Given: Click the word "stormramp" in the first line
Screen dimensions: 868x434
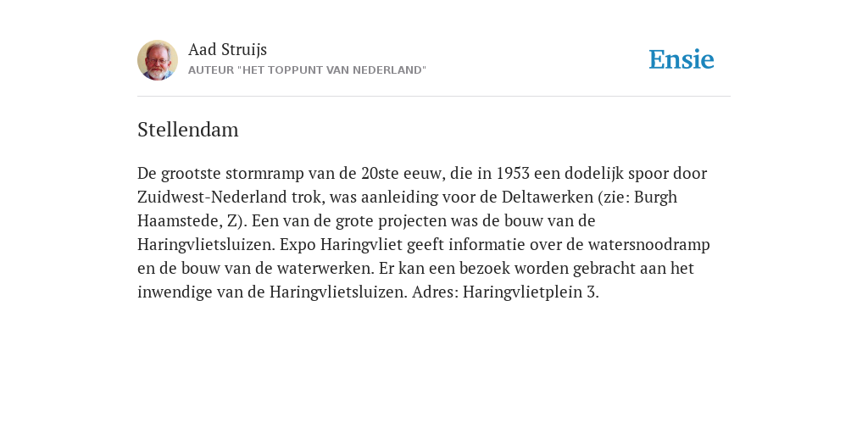Looking at the screenshot, I should pos(256,174).
